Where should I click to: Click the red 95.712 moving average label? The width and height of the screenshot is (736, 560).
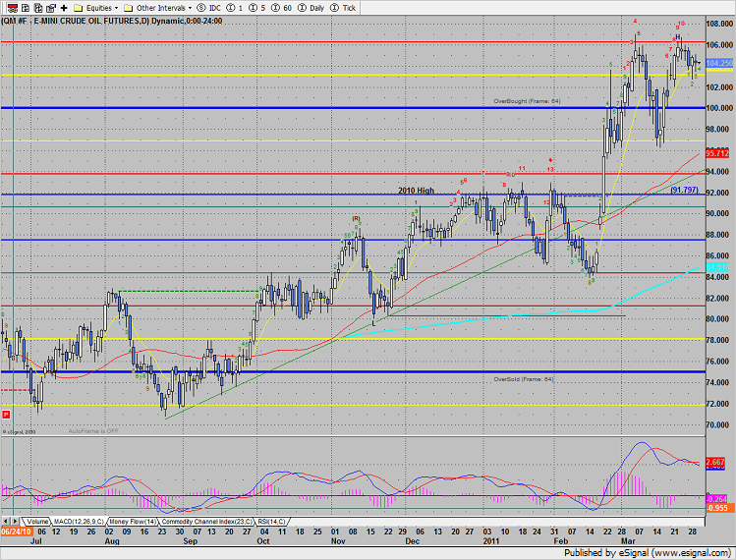[x=717, y=153]
